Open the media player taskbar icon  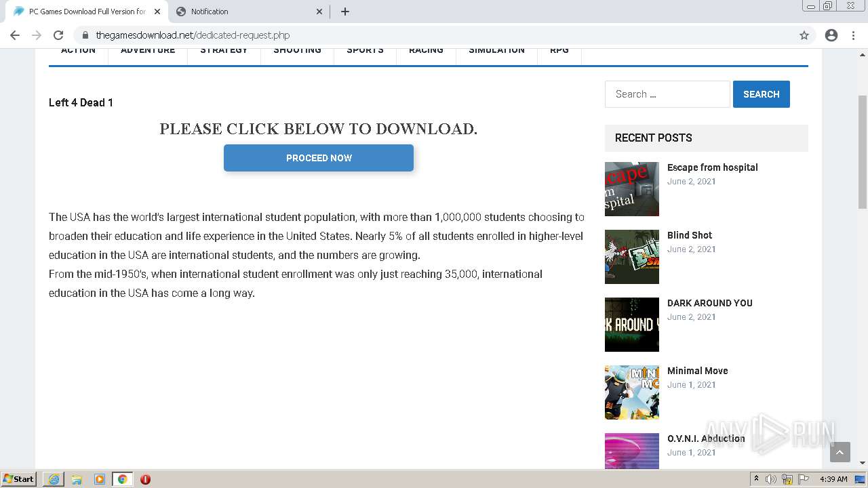[100, 479]
